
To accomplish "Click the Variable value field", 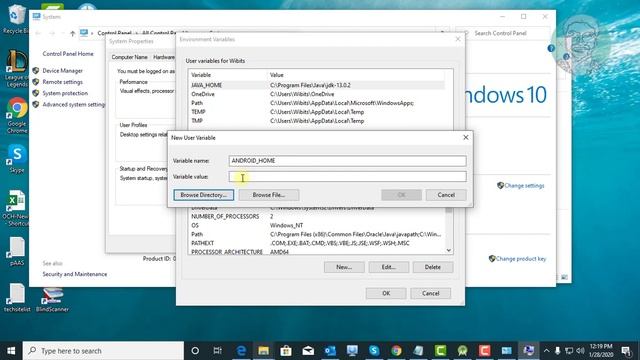I will (x=347, y=177).
